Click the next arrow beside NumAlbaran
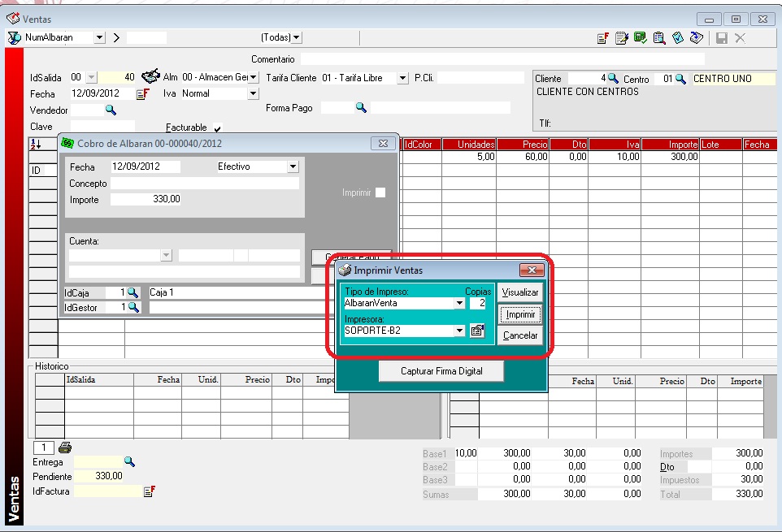Viewport: 782px width, 532px height. [116, 38]
